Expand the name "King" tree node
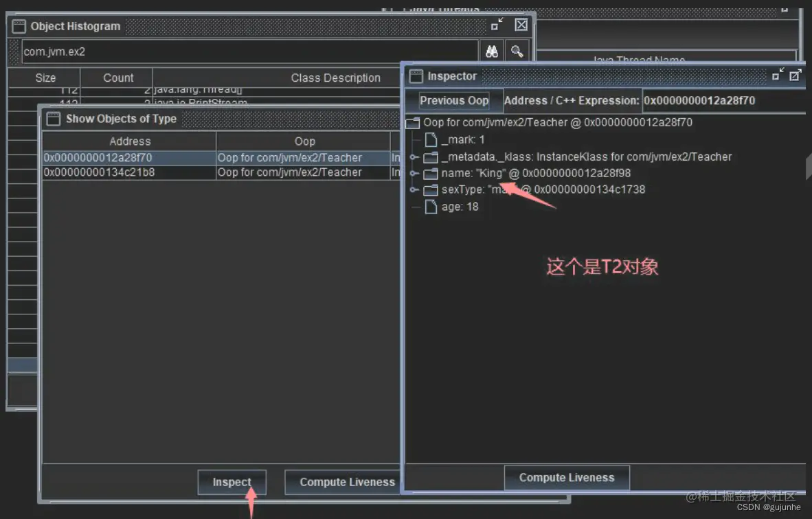Screen dimensions: 812x519 tap(414, 174)
